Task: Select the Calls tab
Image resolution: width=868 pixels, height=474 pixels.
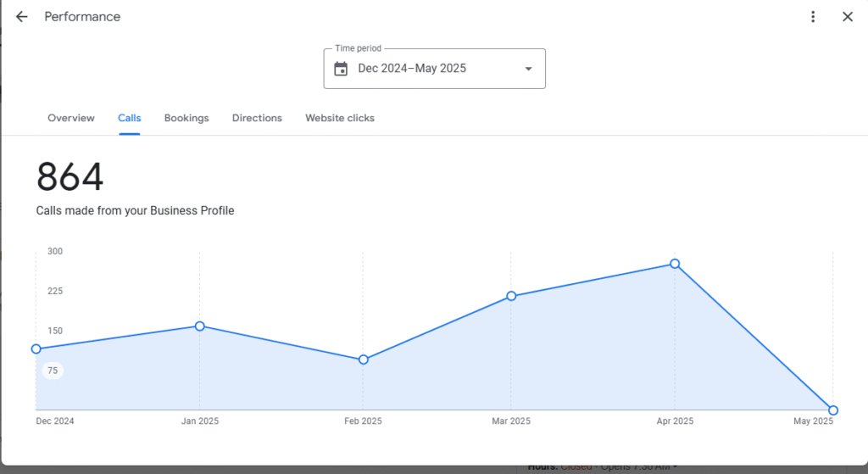Action: [129, 118]
